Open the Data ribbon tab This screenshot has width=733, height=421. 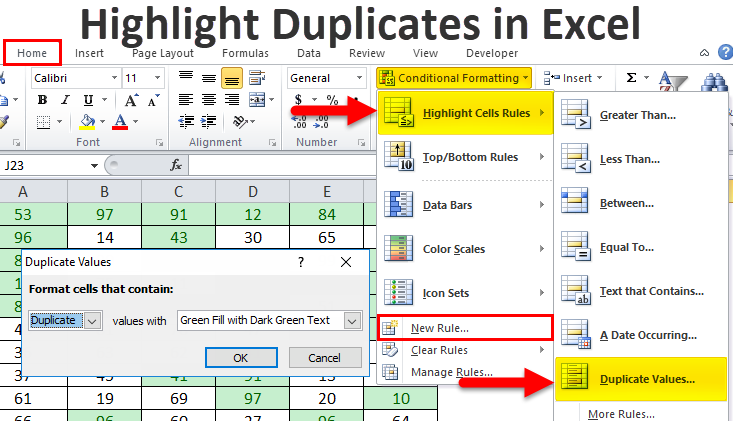pos(309,53)
